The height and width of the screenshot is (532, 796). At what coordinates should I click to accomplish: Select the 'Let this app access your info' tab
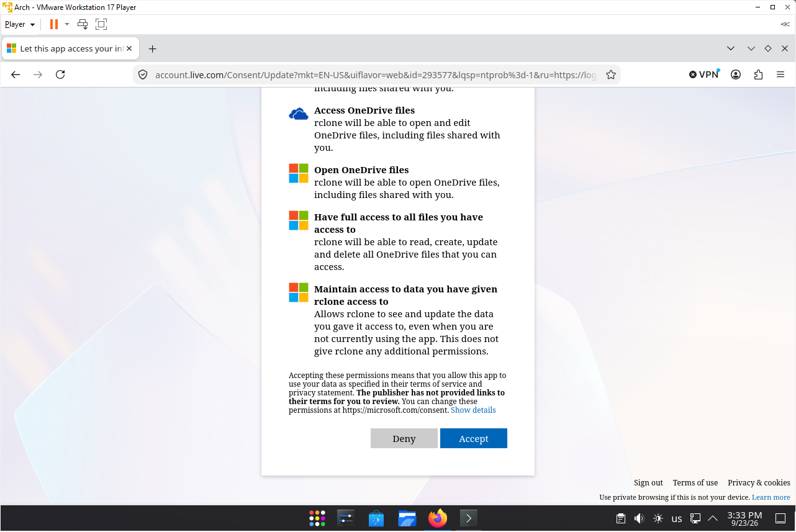click(x=70, y=48)
